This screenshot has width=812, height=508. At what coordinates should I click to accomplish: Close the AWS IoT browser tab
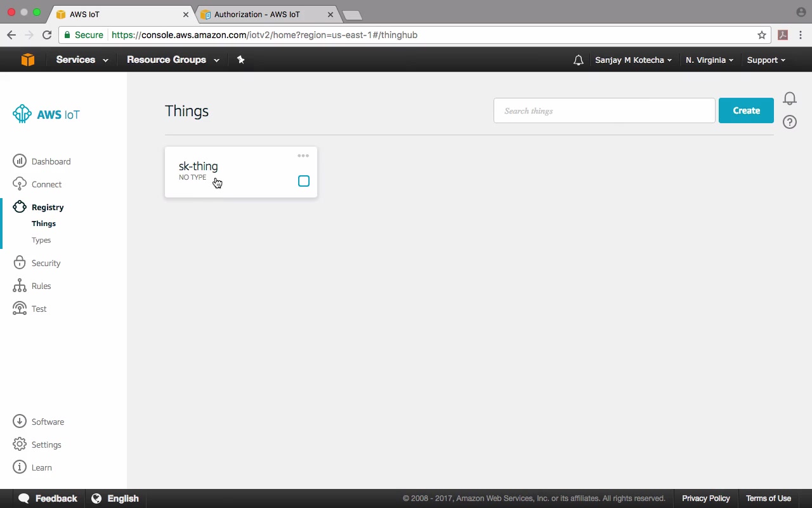pos(186,15)
